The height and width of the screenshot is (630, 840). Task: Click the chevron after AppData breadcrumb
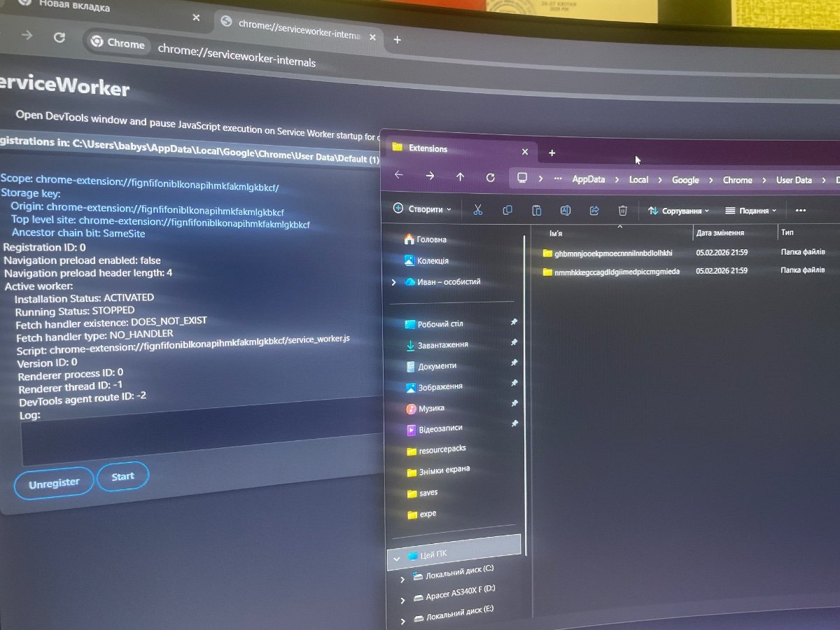[x=617, y=180]
